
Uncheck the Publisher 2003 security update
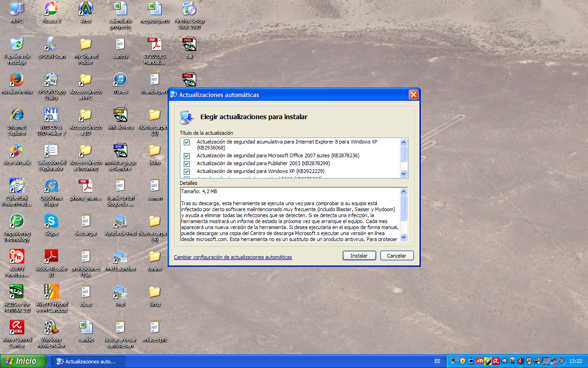[x=187, y=164]
